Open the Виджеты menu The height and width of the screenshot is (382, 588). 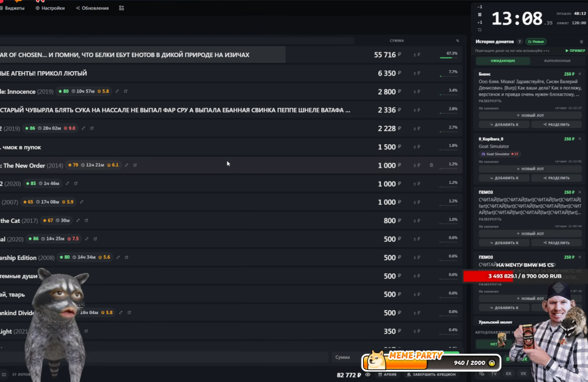coord(13,8)
